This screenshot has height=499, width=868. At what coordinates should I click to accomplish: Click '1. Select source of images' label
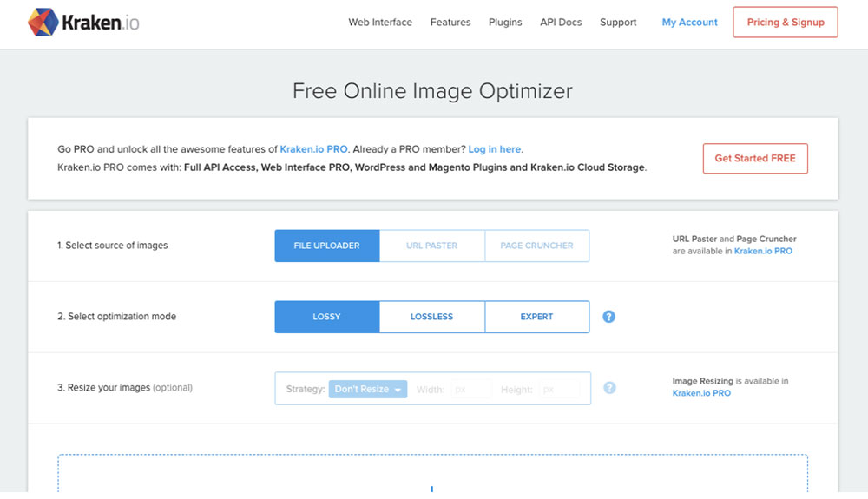point(112,245)
